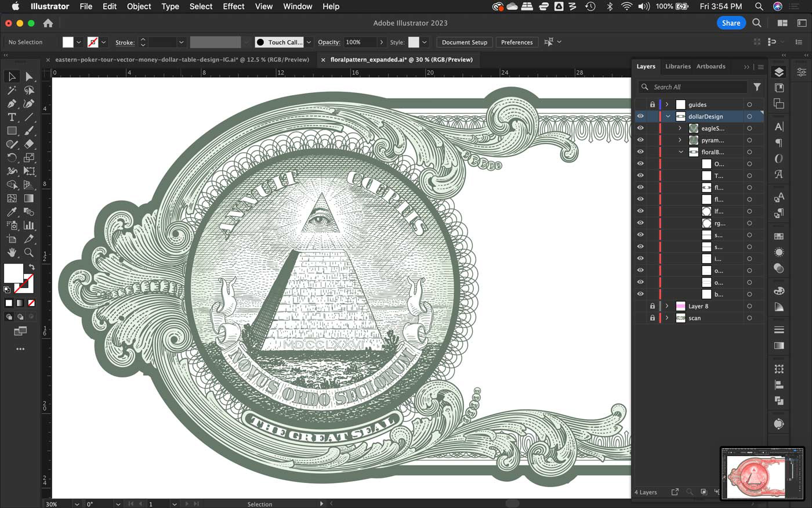Select the Line Segment tool
This screenshot has width=812, height=508.
click(29, 117)
